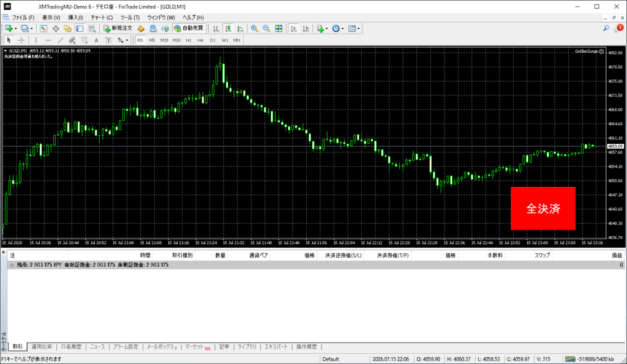This screenshot has height=364, width=627.
Task: Switch chart to candlestick style
Action: point(228,28)
